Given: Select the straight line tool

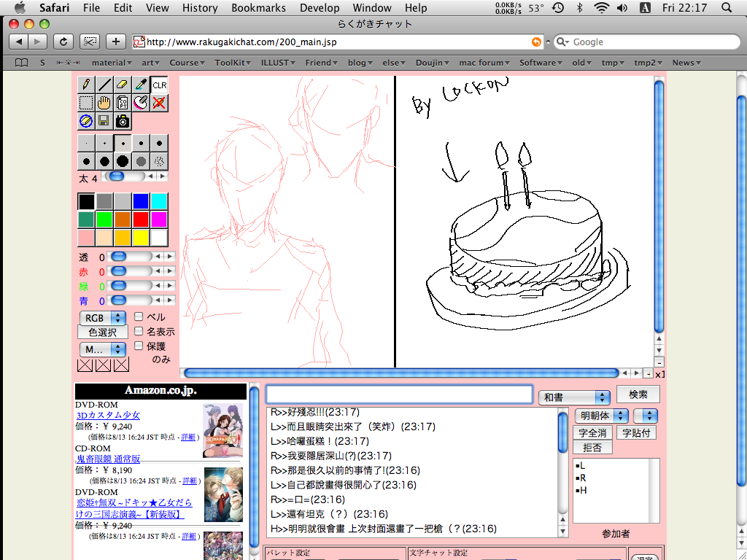Looking at the screenshot, I should [x=104, y=85].
